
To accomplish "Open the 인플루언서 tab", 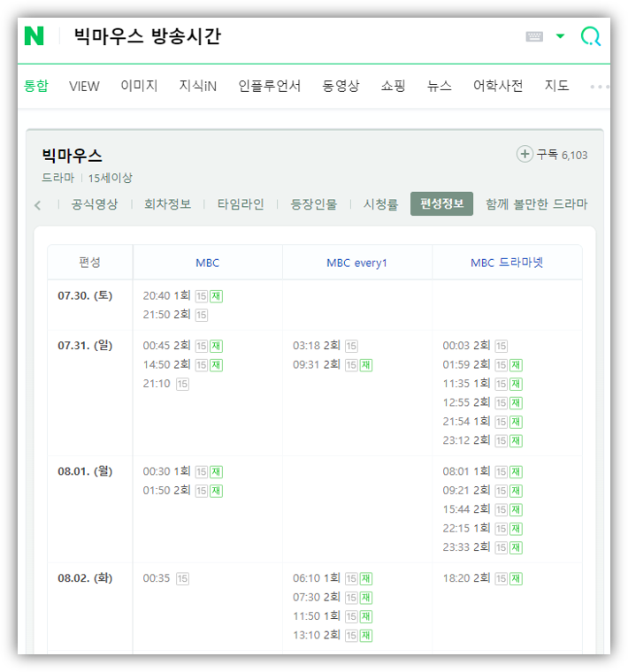I will 269,86.
